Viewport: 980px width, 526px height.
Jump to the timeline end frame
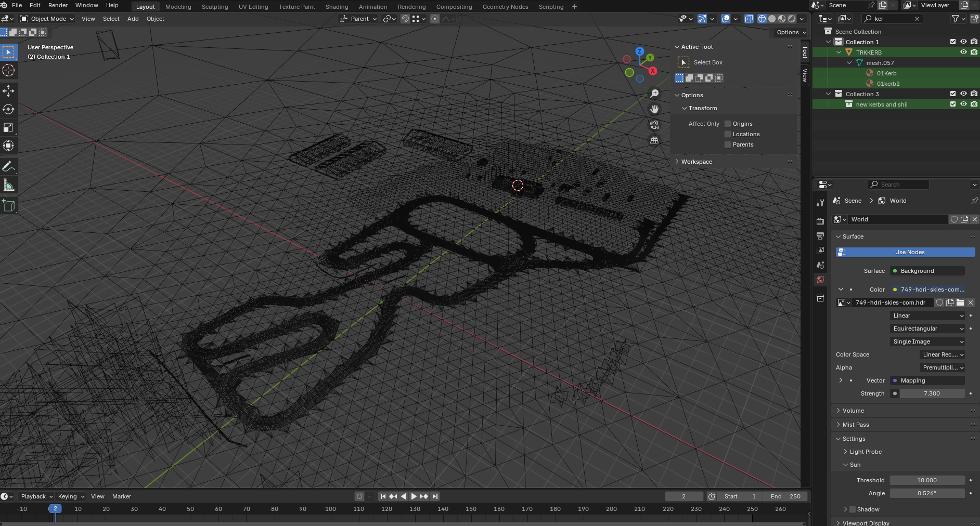[x=435, y=496]
